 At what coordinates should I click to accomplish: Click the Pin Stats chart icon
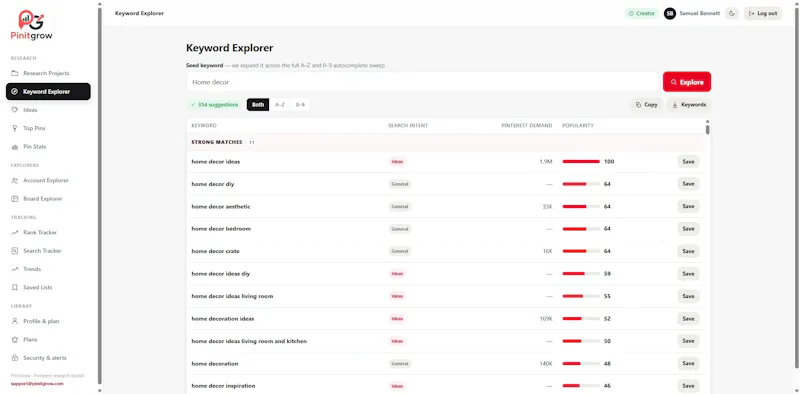(14, 146)
